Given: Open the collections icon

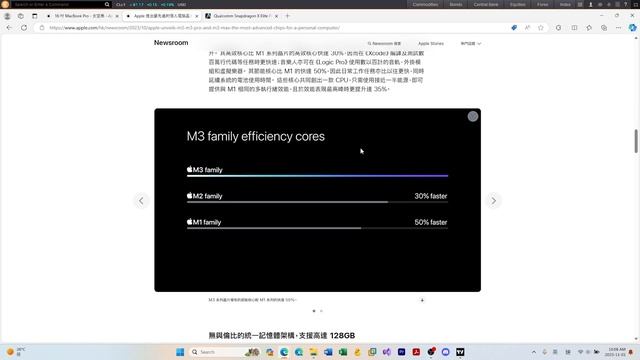Looking at the screenshot, I should [604, 28].
